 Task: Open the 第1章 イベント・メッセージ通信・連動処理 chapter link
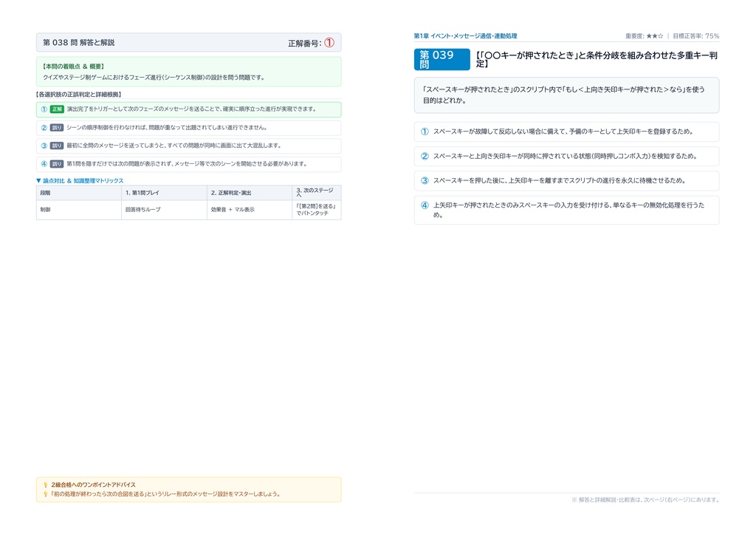tap(465, 36)
